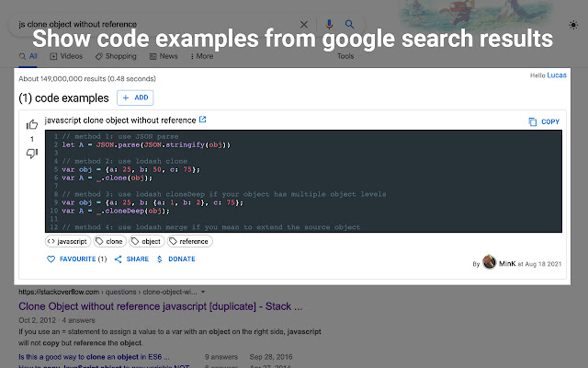Open the snippet in new tab icon
The height and width of the screenshot is (368, 588).
202,120
